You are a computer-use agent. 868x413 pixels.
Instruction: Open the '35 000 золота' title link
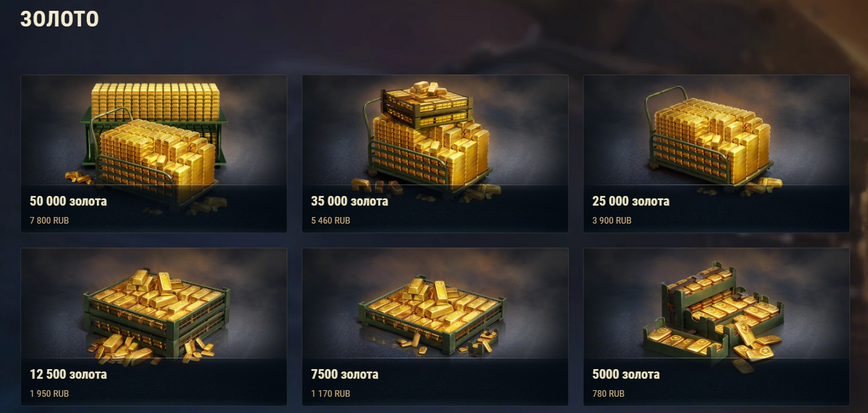click(349, 201)
